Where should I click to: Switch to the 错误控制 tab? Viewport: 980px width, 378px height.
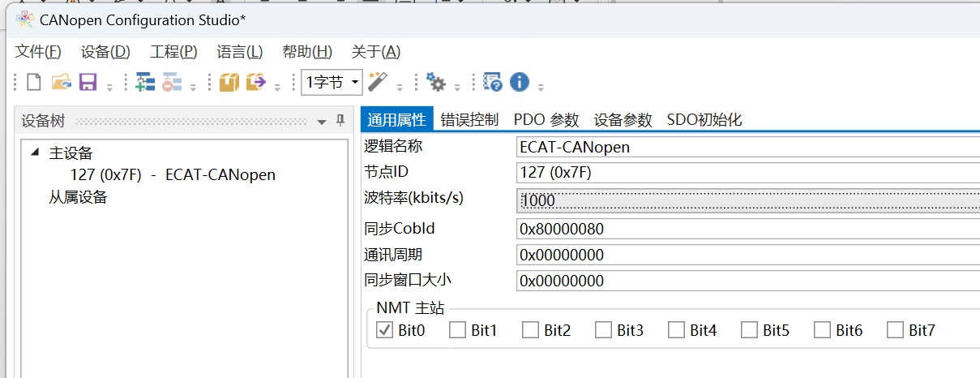tap(469, 120)
